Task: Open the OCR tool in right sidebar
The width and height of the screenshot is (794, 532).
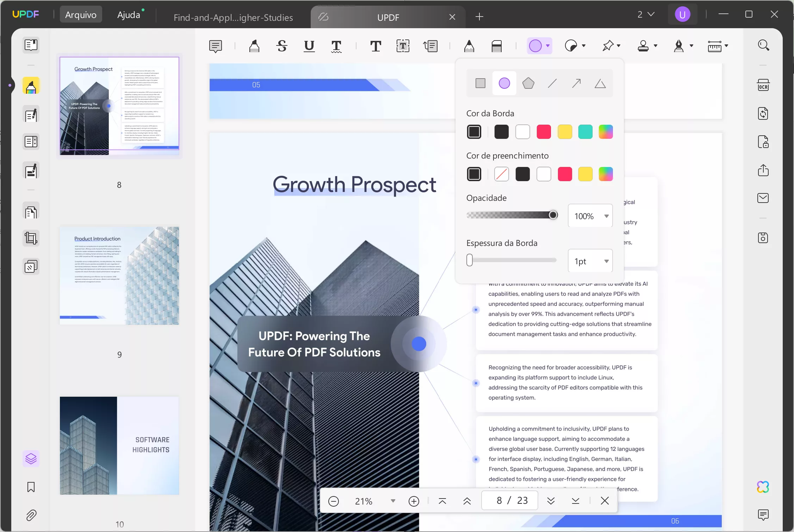Action: [763, 86]
